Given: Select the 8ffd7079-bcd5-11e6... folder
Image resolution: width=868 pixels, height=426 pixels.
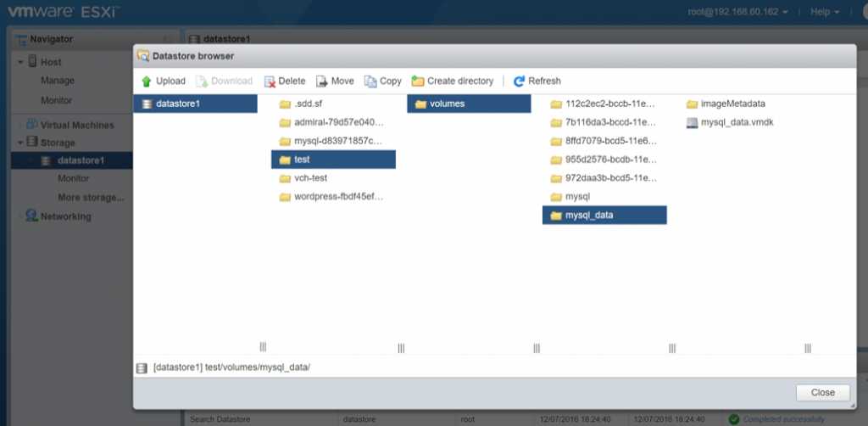Looking at the screenshot, I should coord(604,141).
